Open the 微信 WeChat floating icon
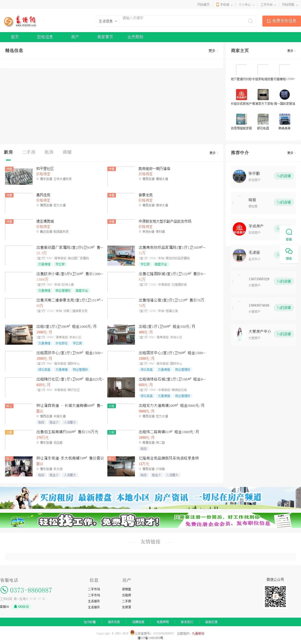Image resolution: width=301 pixels, height=644 pixels. coord(289,254)
